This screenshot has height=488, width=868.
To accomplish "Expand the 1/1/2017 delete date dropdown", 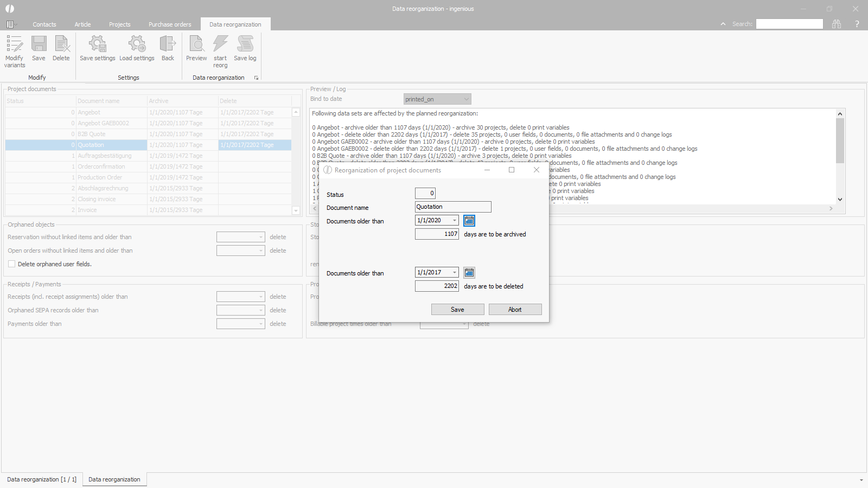I will point(455,273).
